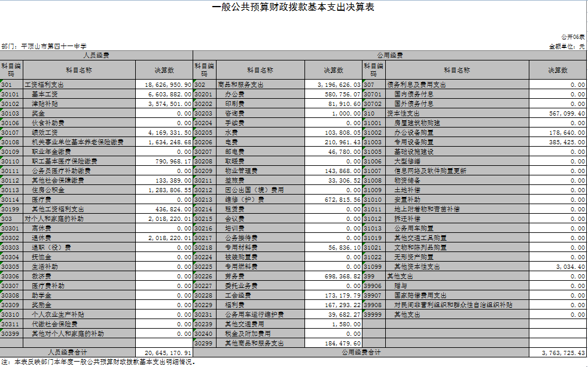Select the 职工基本医疗保险缴费 cell

(x=79, y=161)
